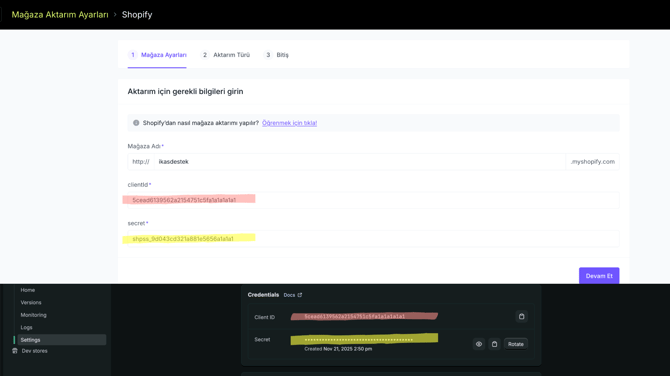This screenshot has width=670, height=376.
Task: Reveal the Secret with the eye icon
Action: [479, 344]
